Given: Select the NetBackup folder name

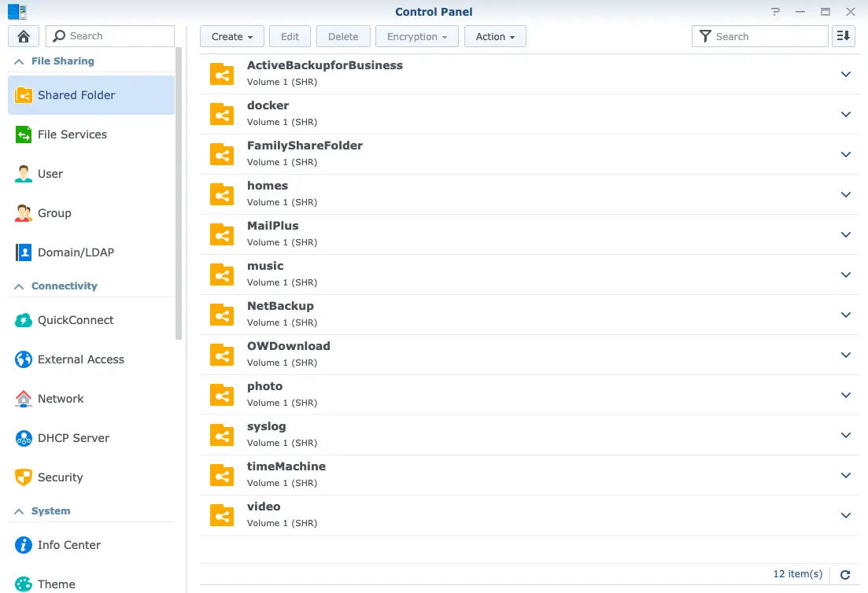Looking at the screenshot, I should point(280,306).
